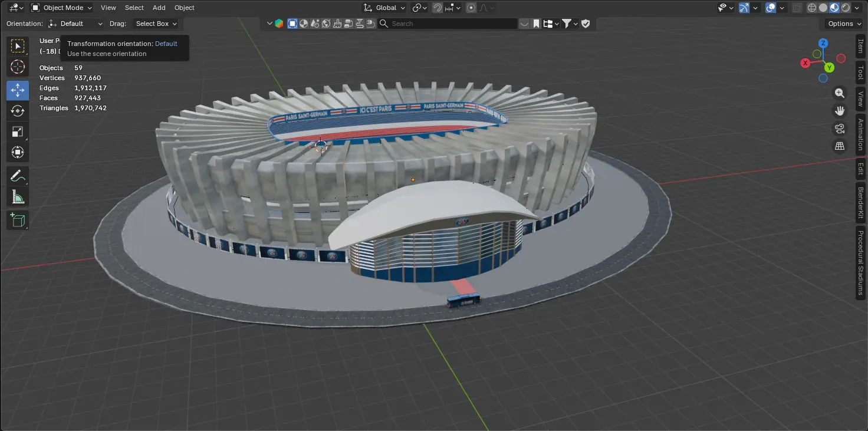Viewport: 868px width, 431px height.
Task: Click the bookmark icon beside search
Action: 536,24
